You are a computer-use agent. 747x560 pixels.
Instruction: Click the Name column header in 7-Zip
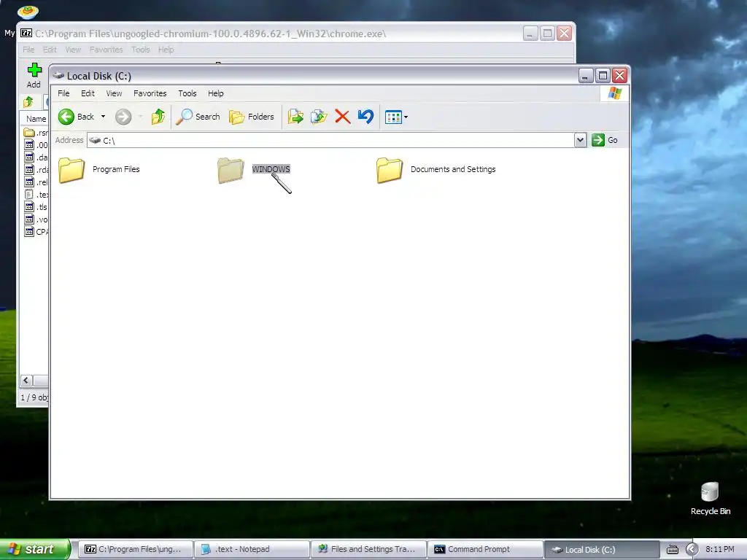coord(36,119)
